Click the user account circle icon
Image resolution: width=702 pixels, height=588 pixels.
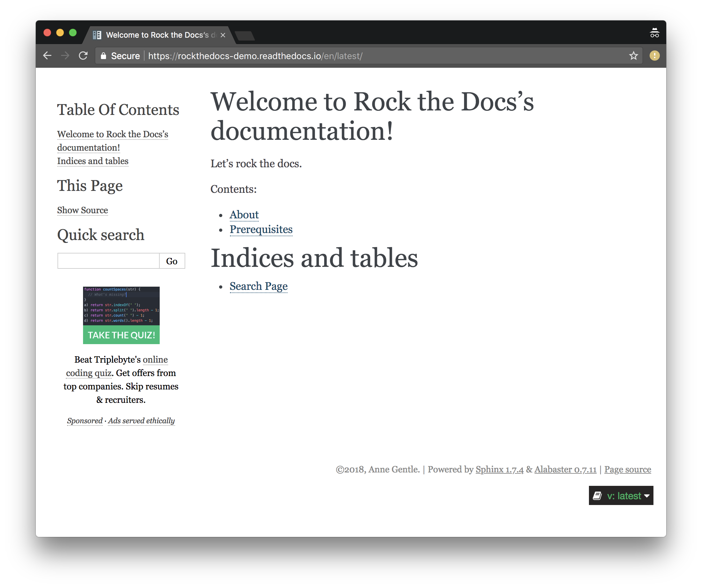654,56
